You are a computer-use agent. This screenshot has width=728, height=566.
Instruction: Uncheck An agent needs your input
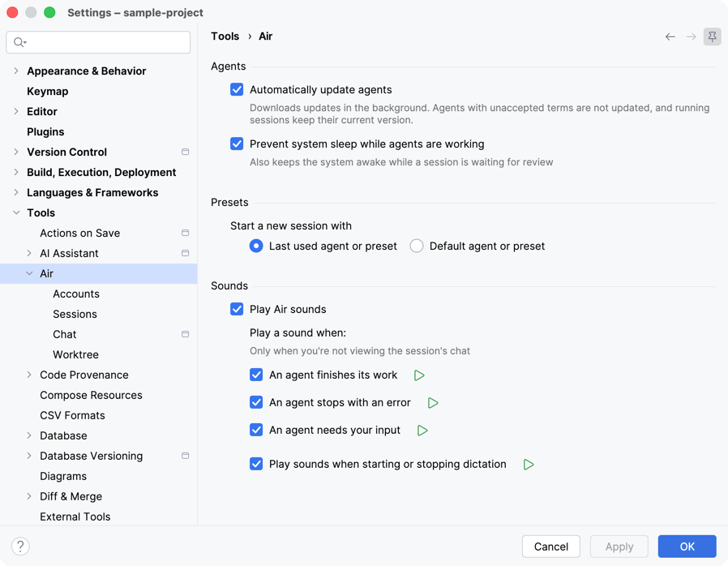pyautogui.click(x=256, y=431)
